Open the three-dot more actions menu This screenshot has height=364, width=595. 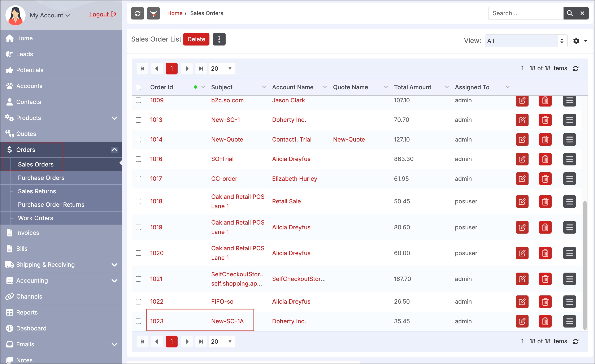(219, 39)
